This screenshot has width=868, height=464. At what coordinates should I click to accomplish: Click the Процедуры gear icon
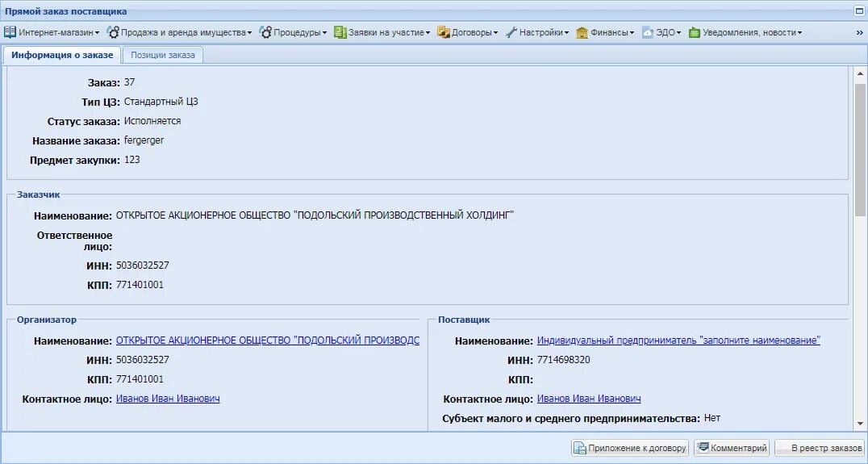265,32
